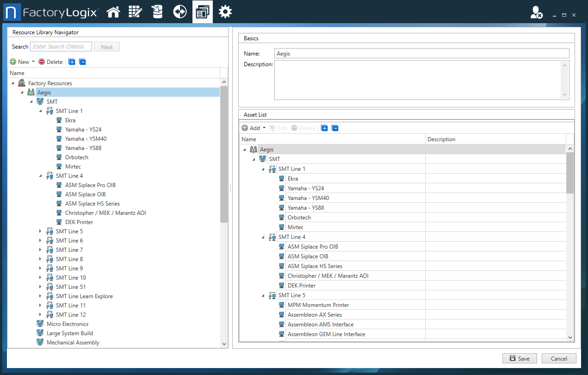Open the New dropdown in Navigator
Screen dimensions: 588x375
click(33, 62)
